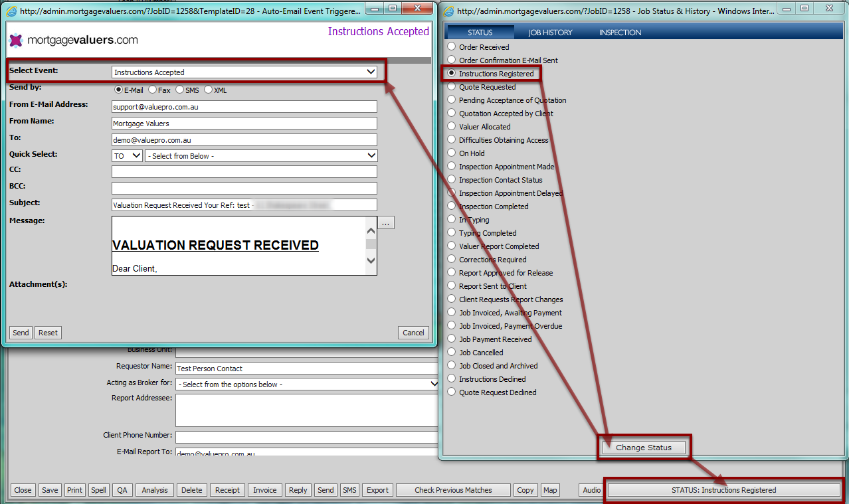The width and height of the screenshot is (849, 504).
Task: Select E-Mail send method radio
Action: click(x=119, y=90)
